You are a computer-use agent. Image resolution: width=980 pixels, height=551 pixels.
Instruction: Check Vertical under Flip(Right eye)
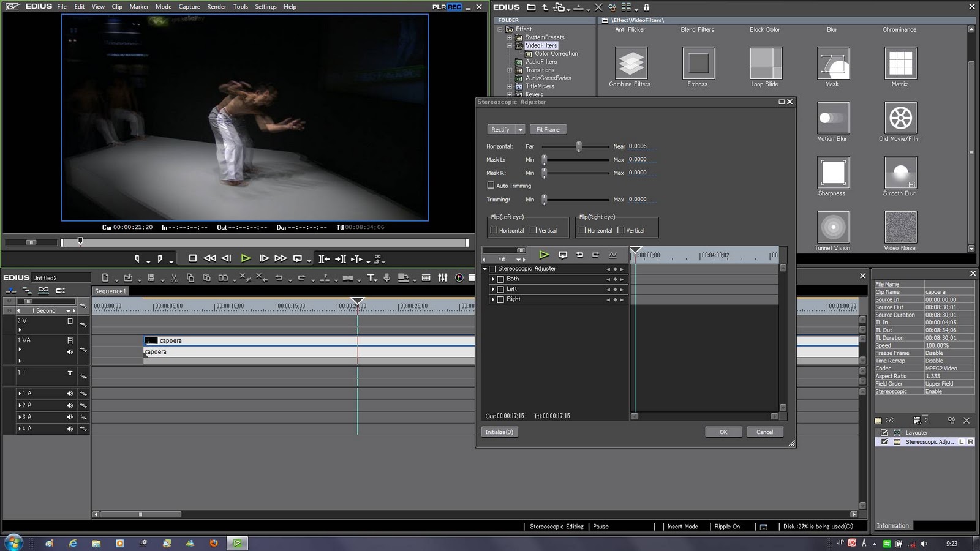pyautogui.click(x=621, y=230)
